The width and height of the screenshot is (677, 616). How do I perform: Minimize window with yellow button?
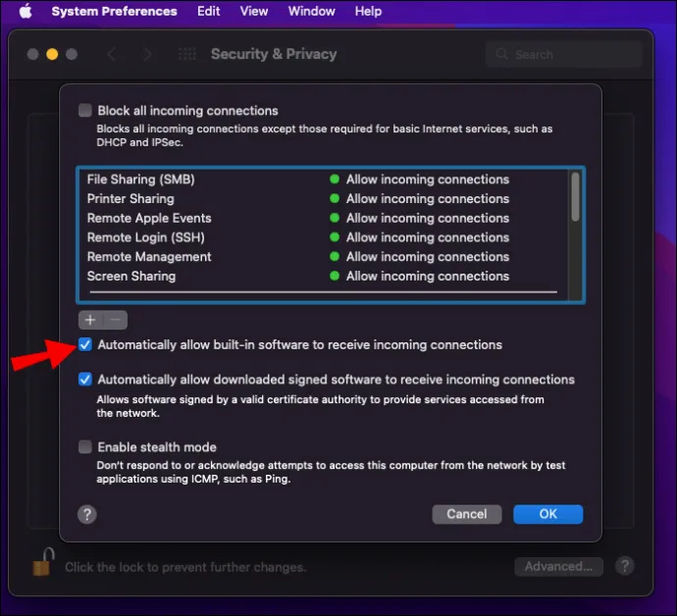[52, 54]
